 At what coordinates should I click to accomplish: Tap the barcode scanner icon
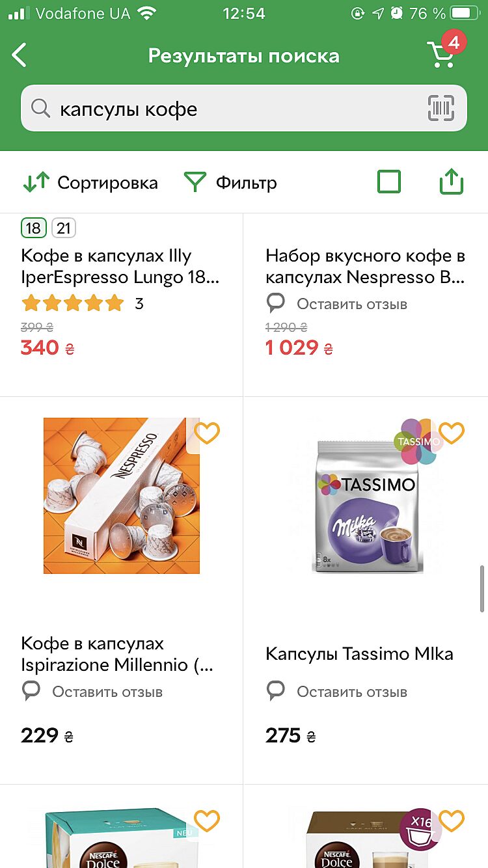pyautogui.click(x=441, y=109)
